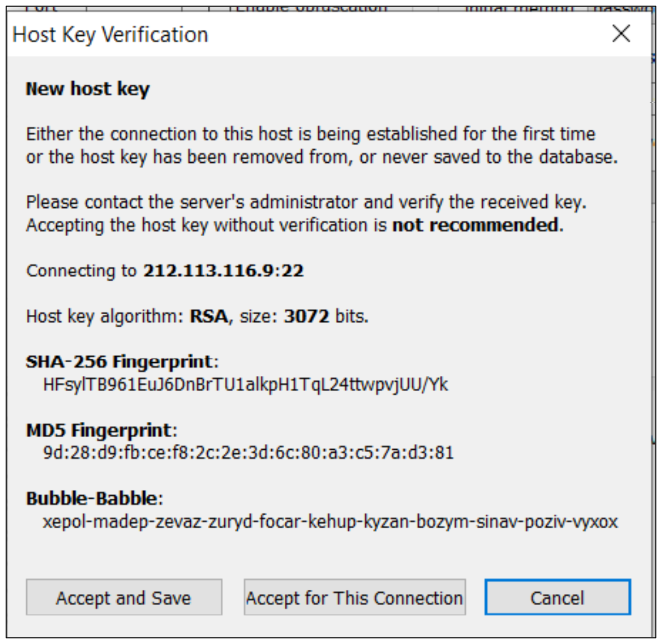Click the Bubble-Babble label
Screen dimensions: 662x644
click(92, 499)
